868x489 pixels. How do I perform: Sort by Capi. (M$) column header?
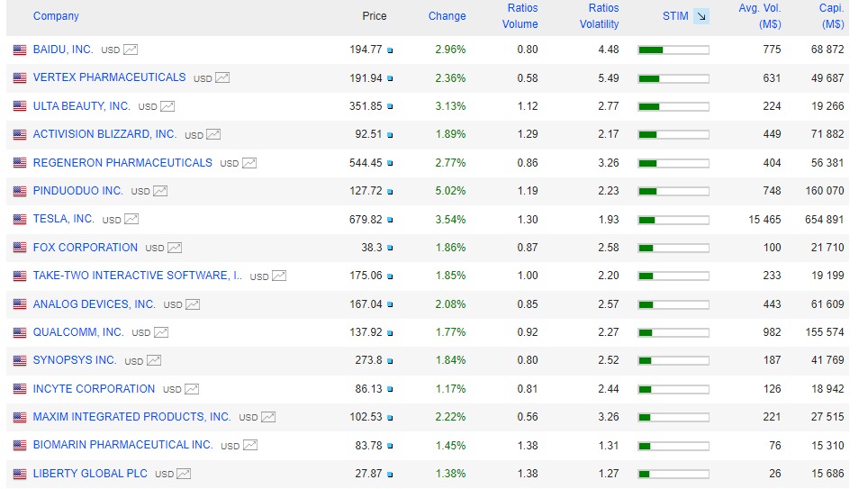[831, 16]
